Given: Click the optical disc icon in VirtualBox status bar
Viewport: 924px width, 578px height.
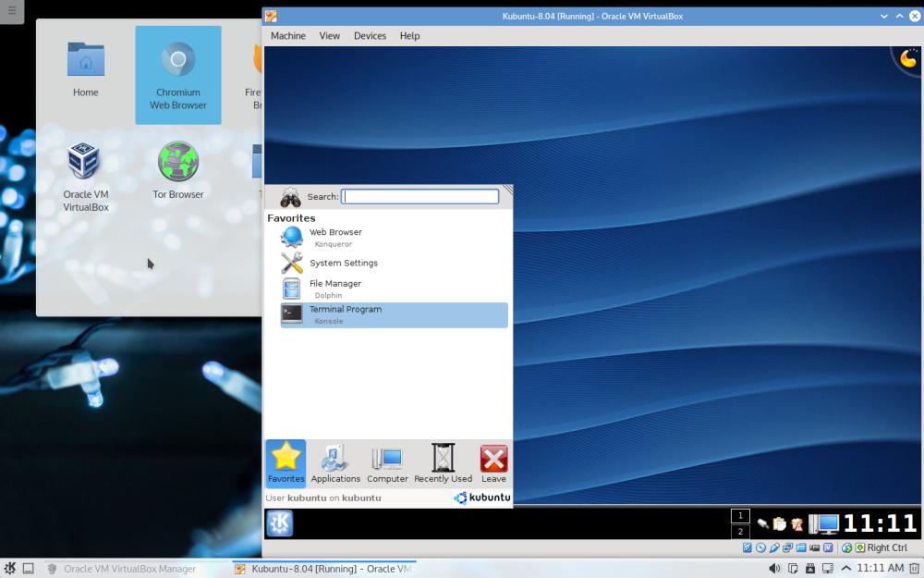Looking at the screenshot, I should coord(760,547).
